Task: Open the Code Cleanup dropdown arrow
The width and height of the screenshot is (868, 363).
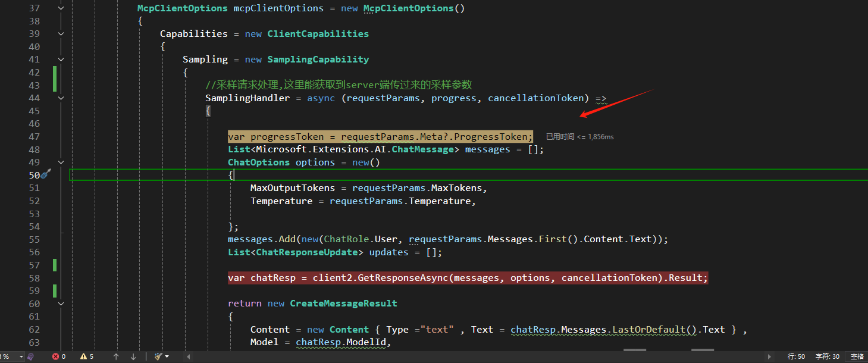Action: tap(168, 356)
